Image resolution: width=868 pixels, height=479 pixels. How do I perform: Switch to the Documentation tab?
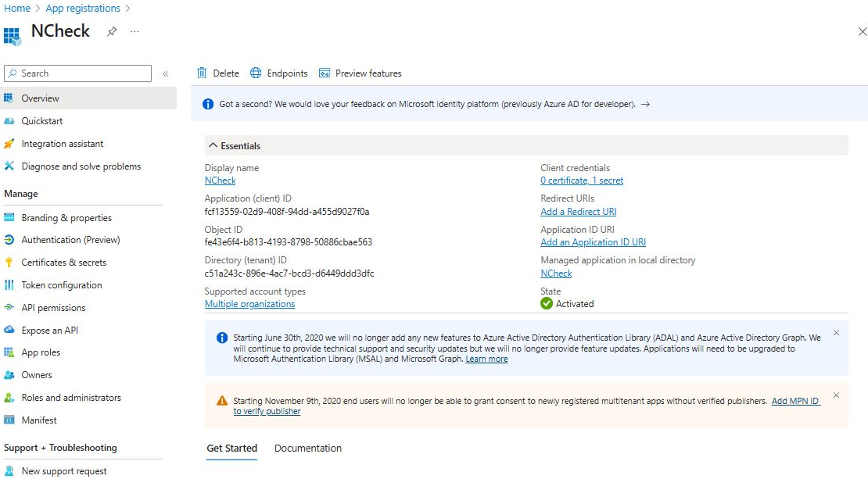click(307, 449)
